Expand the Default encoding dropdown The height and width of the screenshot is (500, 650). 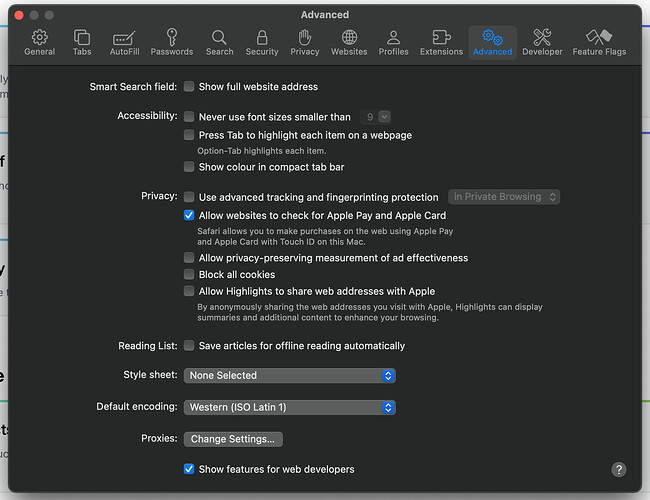(x=290, y=407)
